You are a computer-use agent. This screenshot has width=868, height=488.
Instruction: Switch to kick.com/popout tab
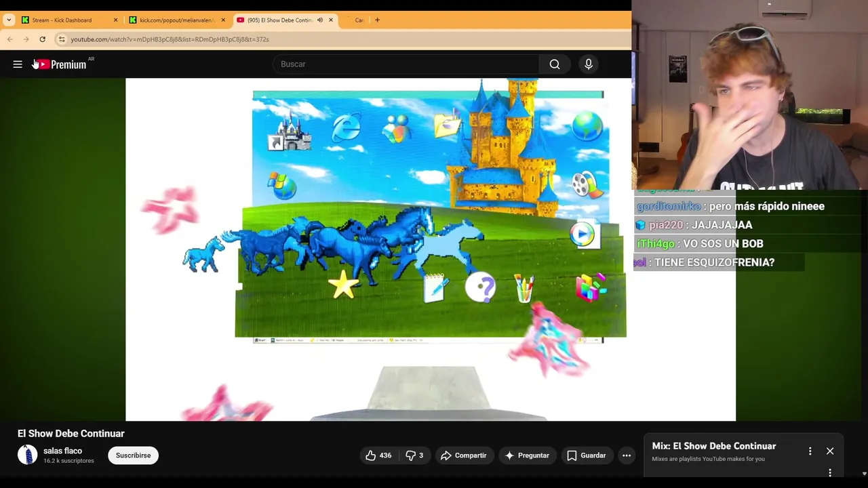(177, 20)
